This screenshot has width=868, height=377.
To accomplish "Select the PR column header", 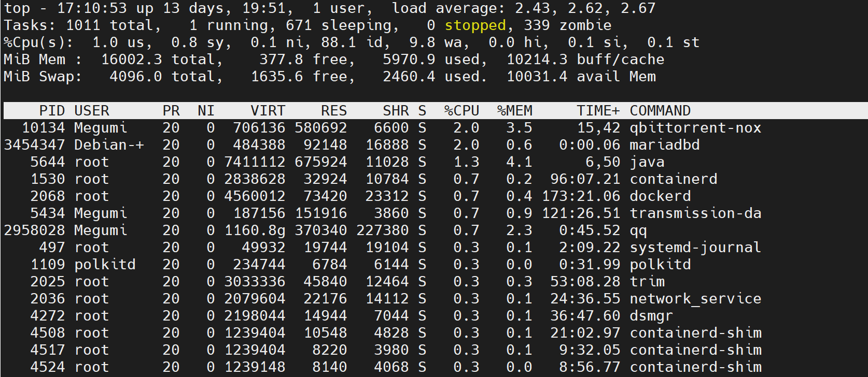I will (171, 111).
